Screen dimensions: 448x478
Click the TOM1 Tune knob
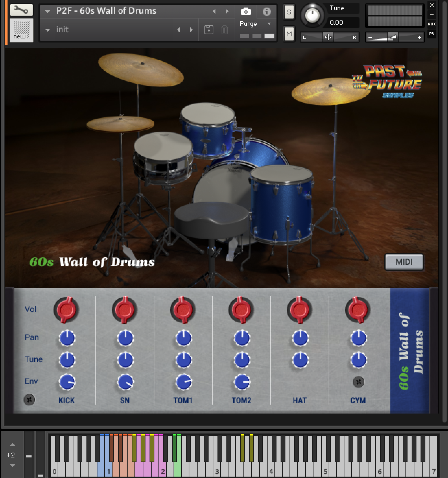(x=184, y=360)
